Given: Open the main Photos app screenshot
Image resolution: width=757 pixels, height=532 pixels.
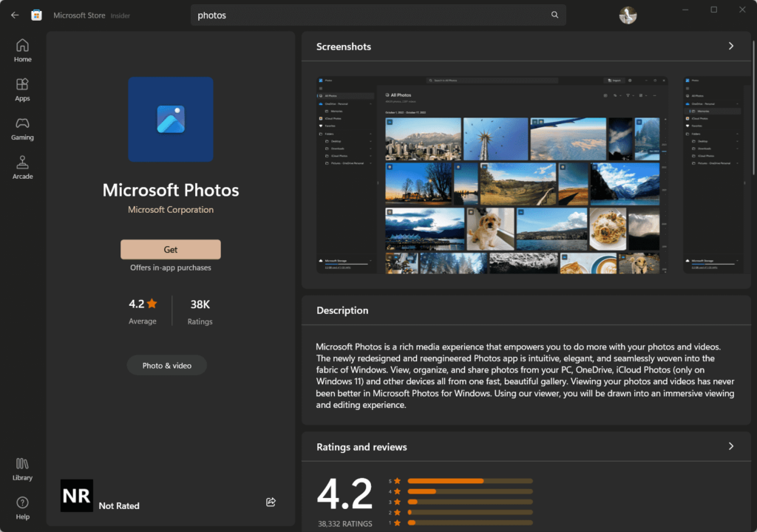Looking at the screenshot, I should (492, 174).
